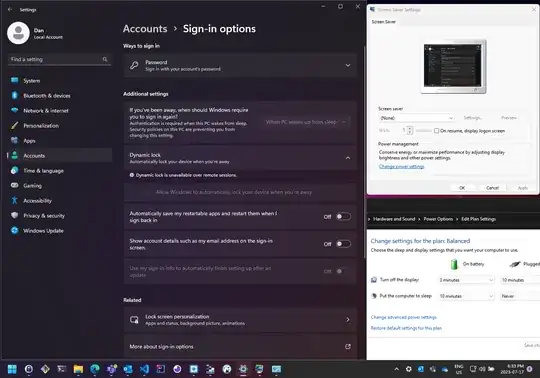Open More about sign-in options

240,347
